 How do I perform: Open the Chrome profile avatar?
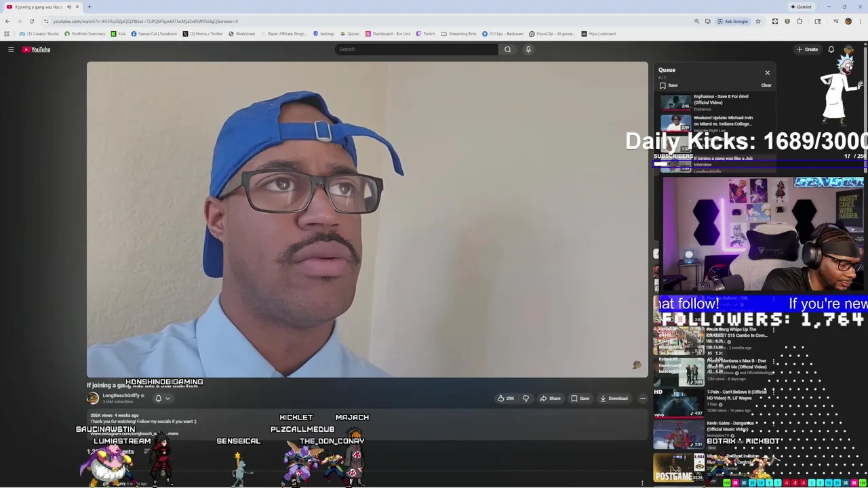click(x=848, y=21)
